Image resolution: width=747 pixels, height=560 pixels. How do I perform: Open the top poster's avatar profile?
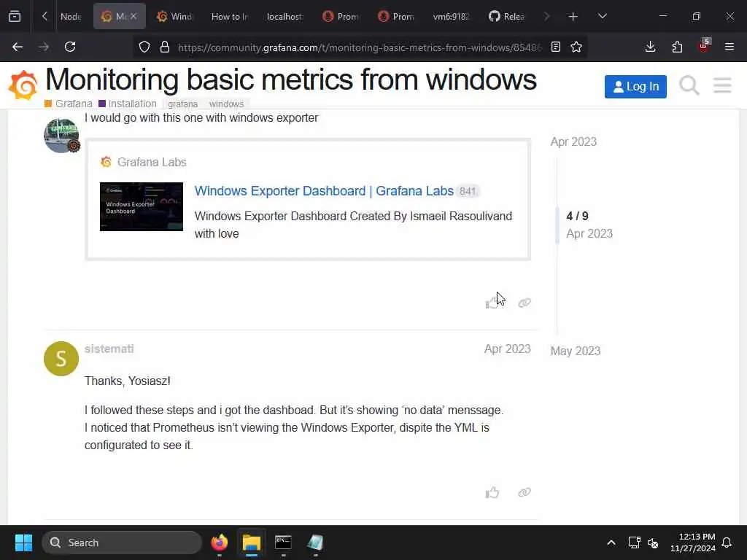[61, 136]
